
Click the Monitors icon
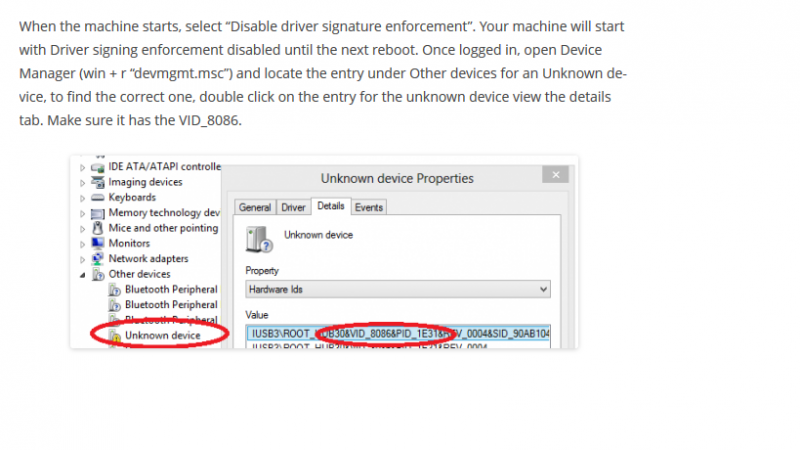pos(98,243)
